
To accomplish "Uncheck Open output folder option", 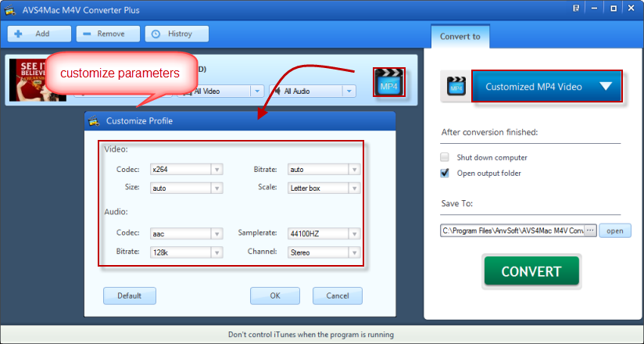I will point(445,173).
